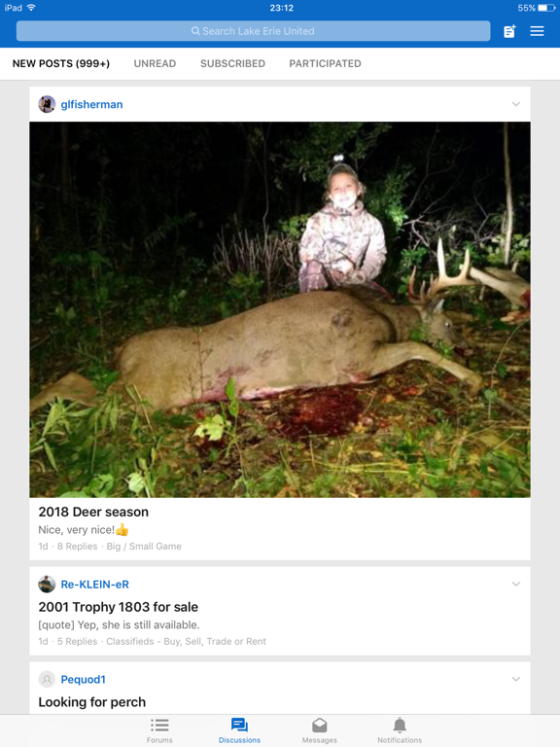560x747 pixels.
Task: Tap the new post compose icon
Action: click(509, 31)
